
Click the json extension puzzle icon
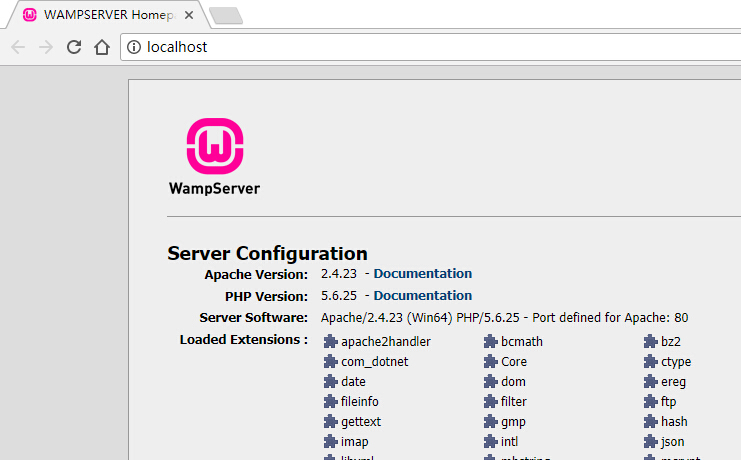(650, 442)
